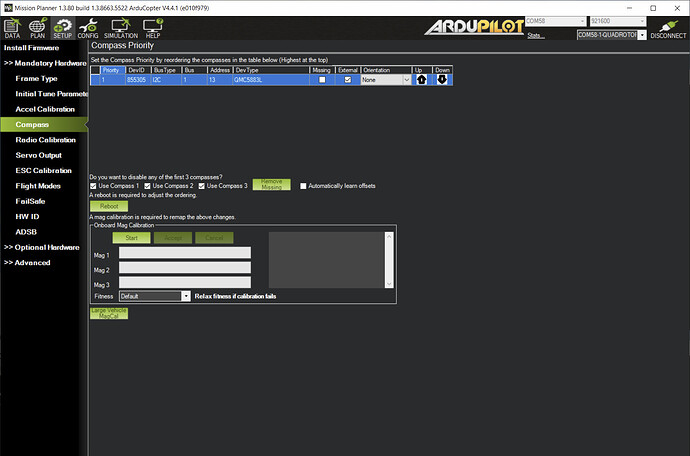This screenshot has width=690, height=456.
Task: Open the HELP screen
Action: pyautogui.click(x=153, y=29)
